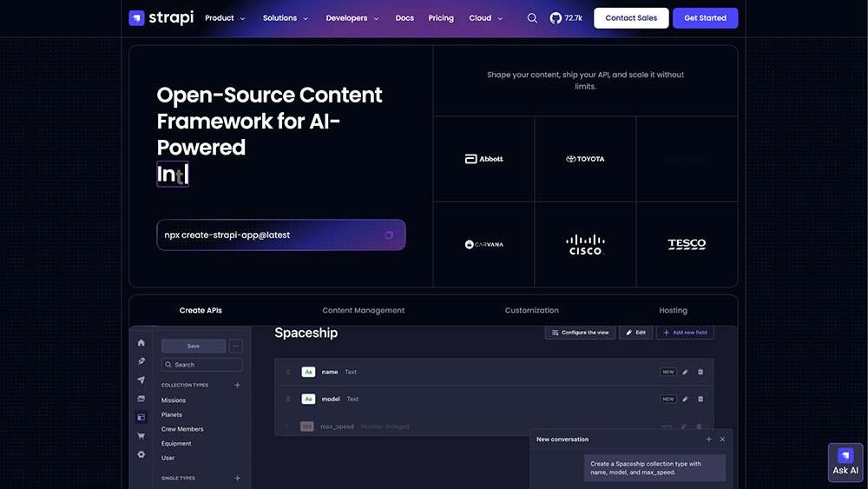Click the three-dots menu beside Save
Image resolution: width=868 pixels, height=489 pixels.
click(x=236, y=346)
